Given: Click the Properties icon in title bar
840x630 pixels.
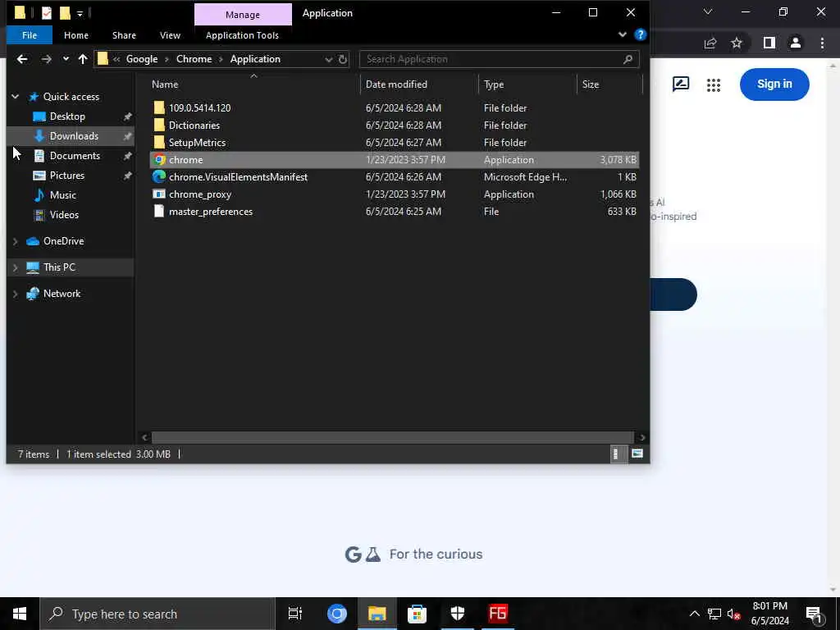Looking at the screenshot, I should tap(47, 13).
